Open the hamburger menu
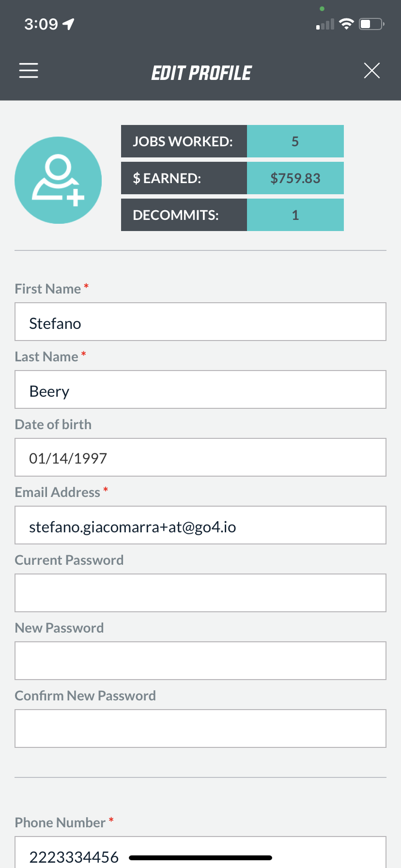401x868 pixels. [29, 71]
